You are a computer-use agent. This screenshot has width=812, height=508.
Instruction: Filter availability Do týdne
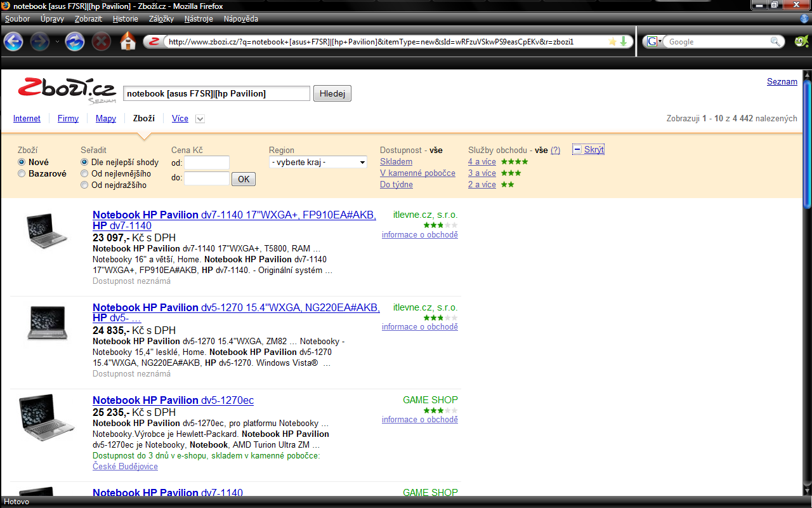coord(396,184)
